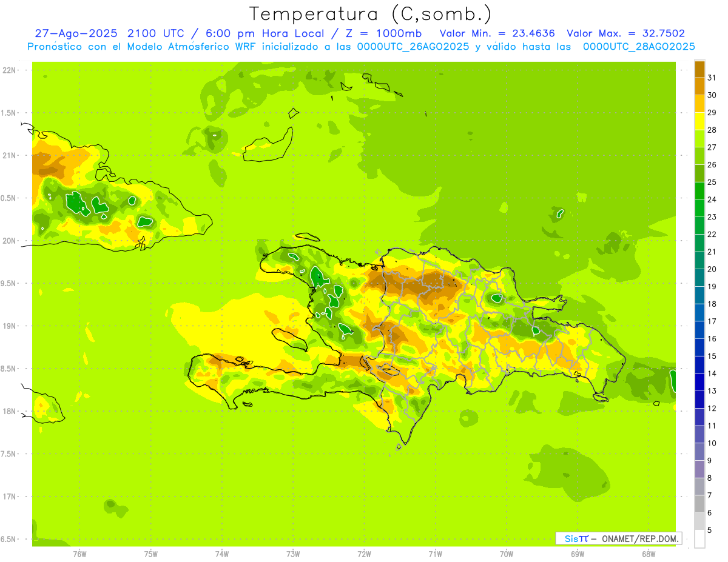Click the "8.5N" latitude axis label
Screen dimensions: 728x562
(9, 369)
